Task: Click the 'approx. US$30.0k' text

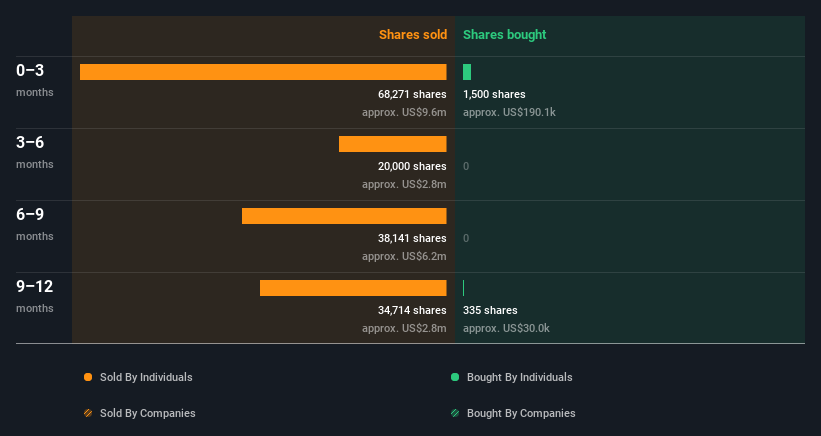Action: pos(506,329)
